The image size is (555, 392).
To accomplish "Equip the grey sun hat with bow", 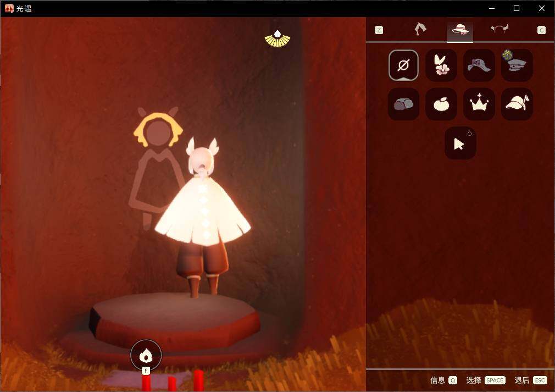I will 479,65.
